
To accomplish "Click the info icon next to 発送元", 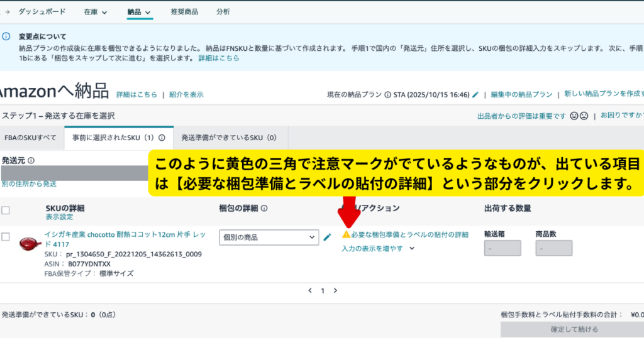I will 31,160.
